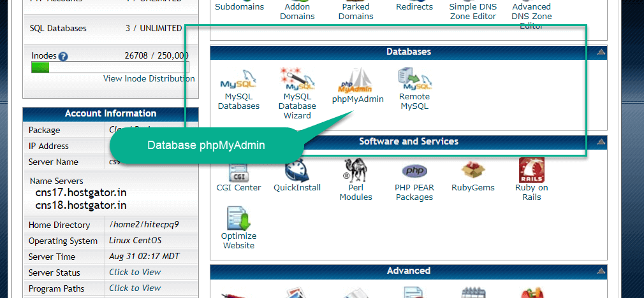Open the Ruby on Rails icon

coord(532,170)
